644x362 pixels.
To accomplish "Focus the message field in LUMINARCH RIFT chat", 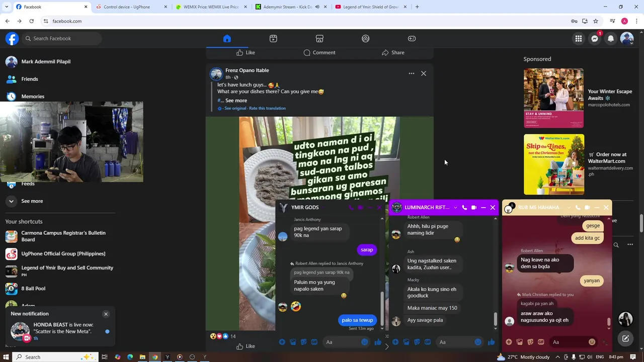I will pos(456,342).
